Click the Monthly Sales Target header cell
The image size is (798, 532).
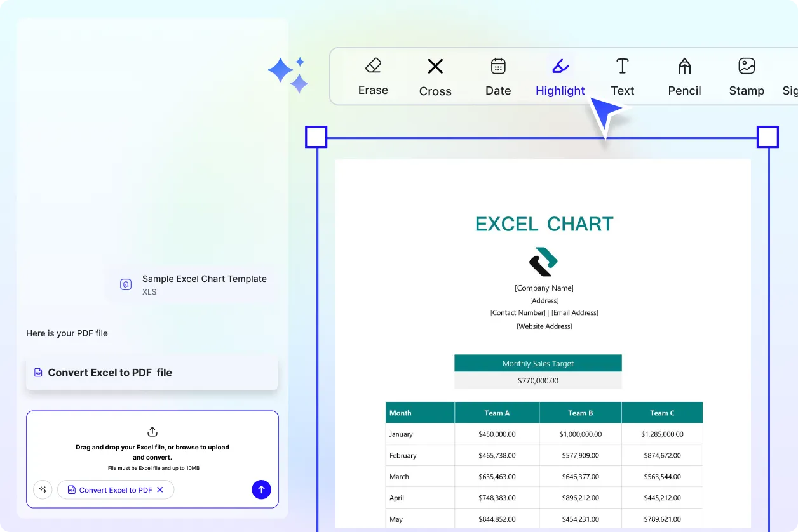[x=538, y=363]
